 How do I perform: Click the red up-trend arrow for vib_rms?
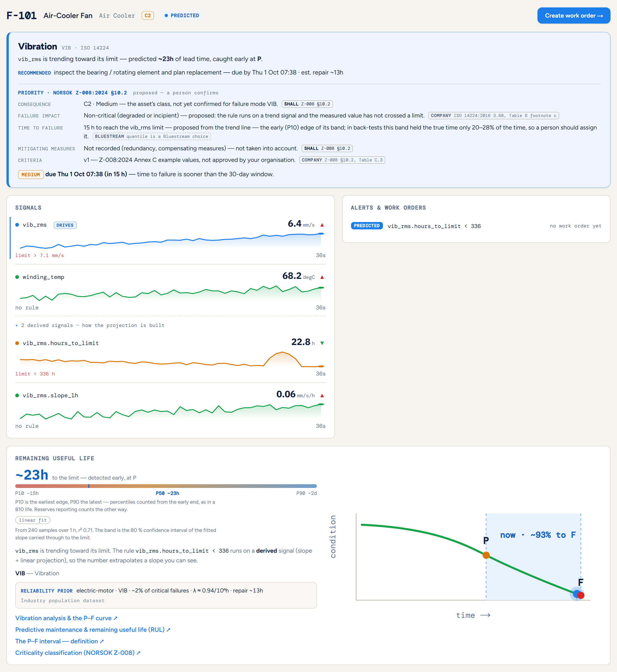click(322, 225)
